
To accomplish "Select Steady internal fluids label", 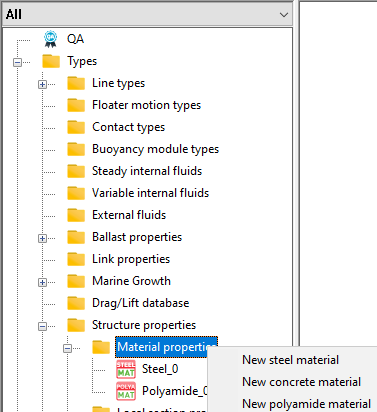I will (147, 171).
